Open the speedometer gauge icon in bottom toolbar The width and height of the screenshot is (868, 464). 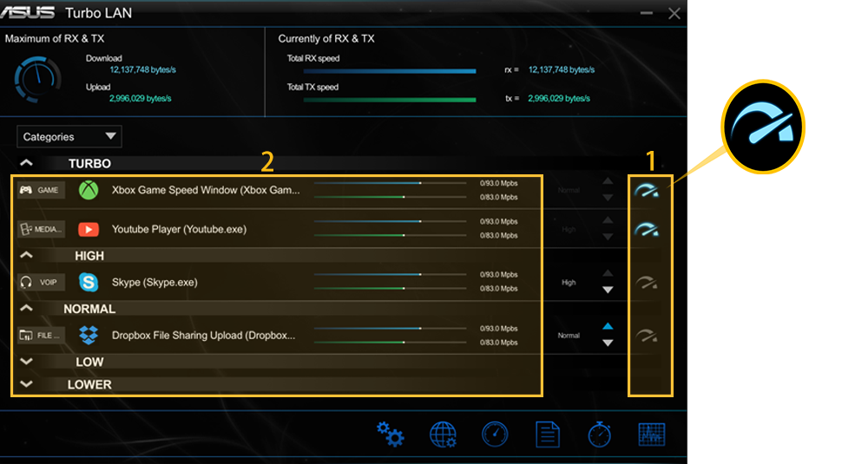[495, 434]
